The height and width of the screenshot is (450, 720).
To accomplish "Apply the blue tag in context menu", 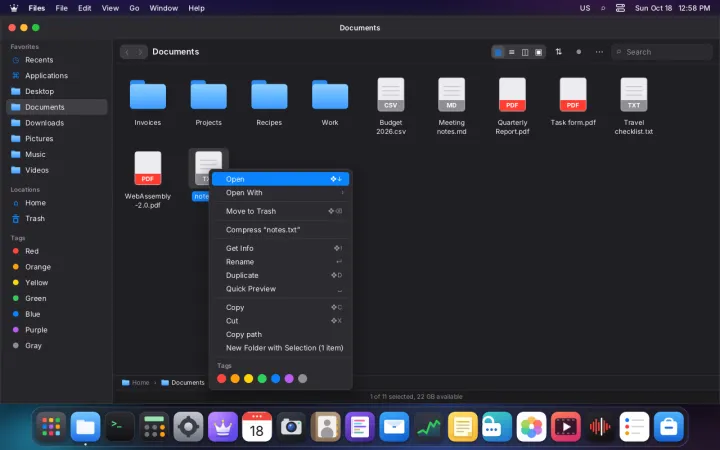I will pos(276,379).
